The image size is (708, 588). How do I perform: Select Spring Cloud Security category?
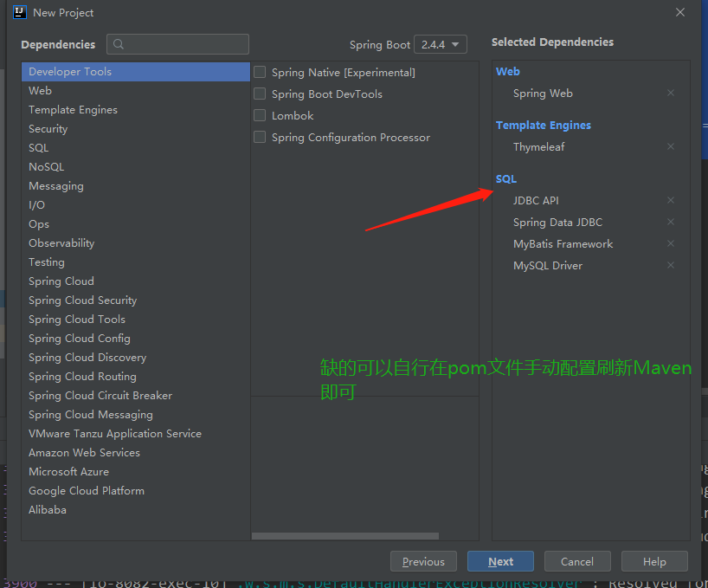pyautogui.click(x=136, y=300)
